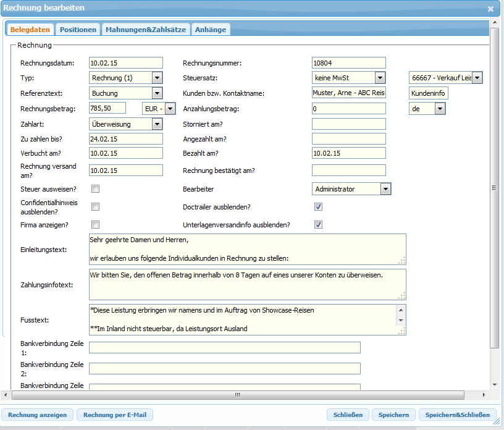Expand the Typ dropdown

157,78
